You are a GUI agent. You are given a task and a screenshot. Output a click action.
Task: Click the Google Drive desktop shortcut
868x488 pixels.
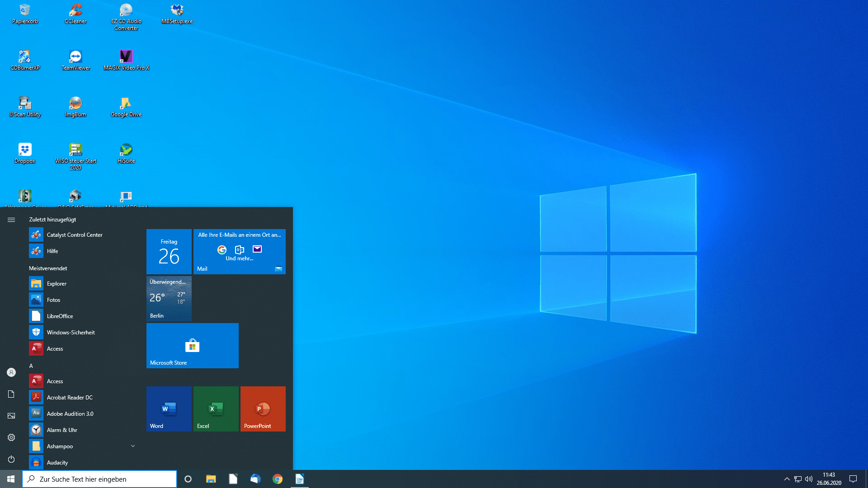coord(126,107)
